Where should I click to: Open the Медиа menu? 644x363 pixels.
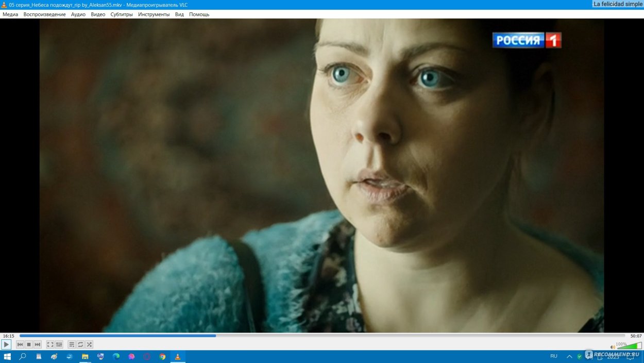(x=10, y=14)
